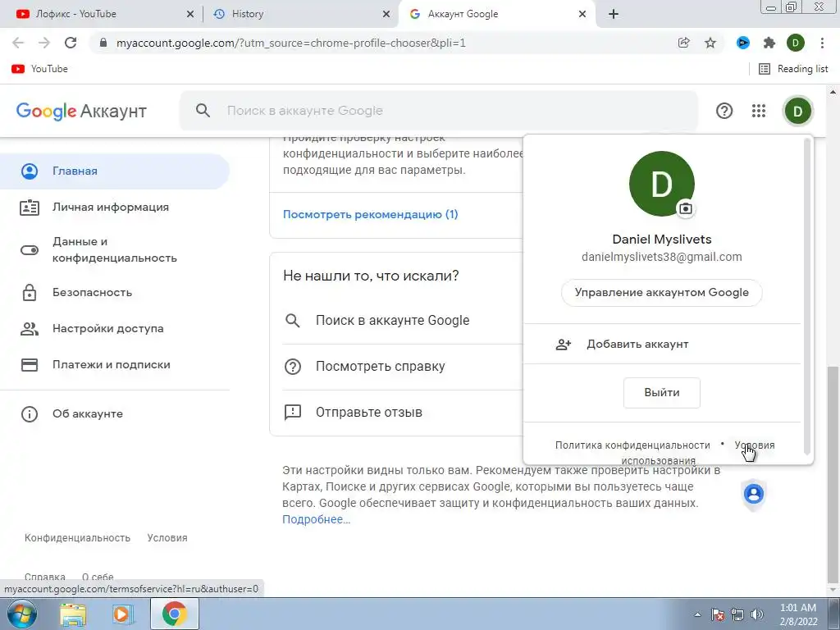The width and height of the screenshot is (840, 630).
Task: Open the Google apps grid icon
Action: [759, 111]
